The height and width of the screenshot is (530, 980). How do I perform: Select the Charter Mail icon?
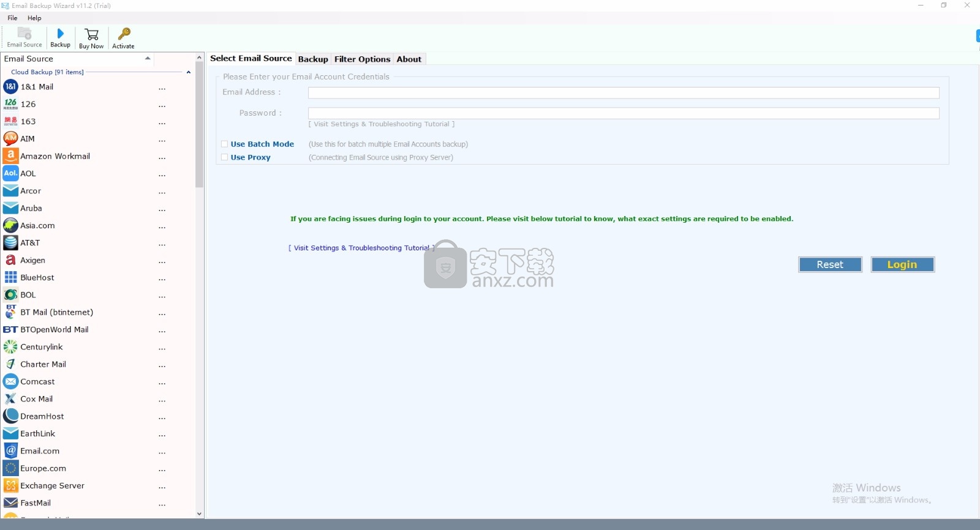pos(10,364)
